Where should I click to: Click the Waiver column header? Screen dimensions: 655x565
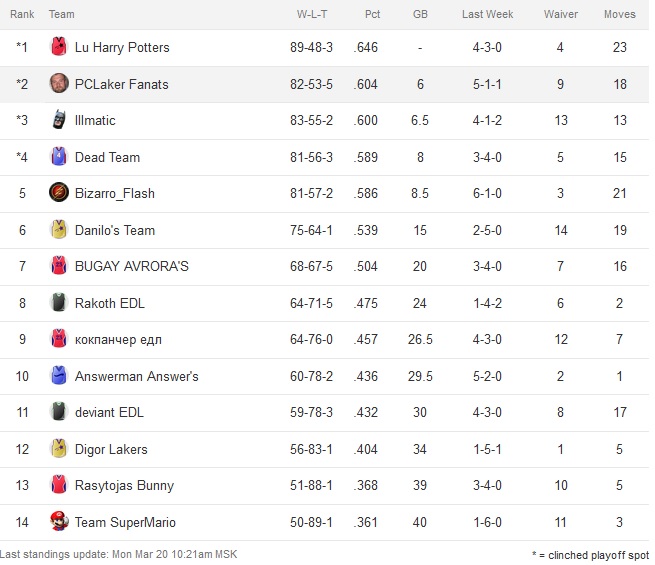[x=560, y=14]
